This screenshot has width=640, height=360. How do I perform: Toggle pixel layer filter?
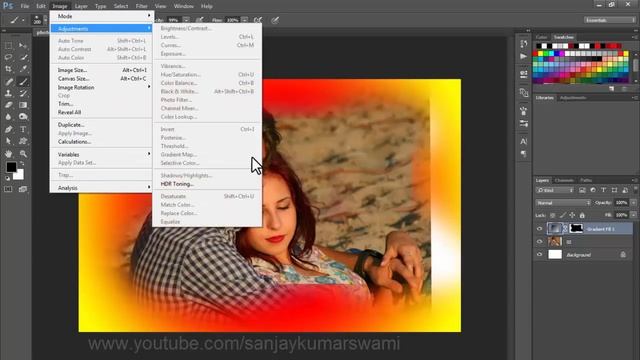tap(582, 190)
